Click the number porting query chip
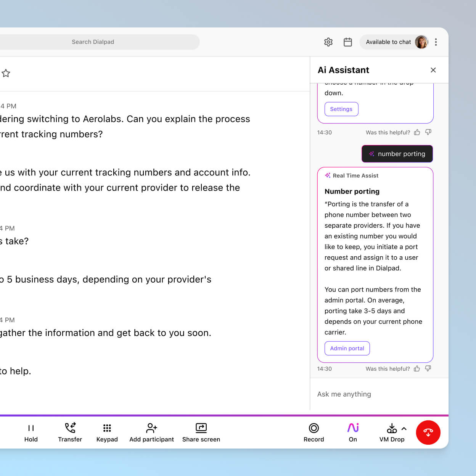Screen dimensions: 476x476 (x=397, y=154)
